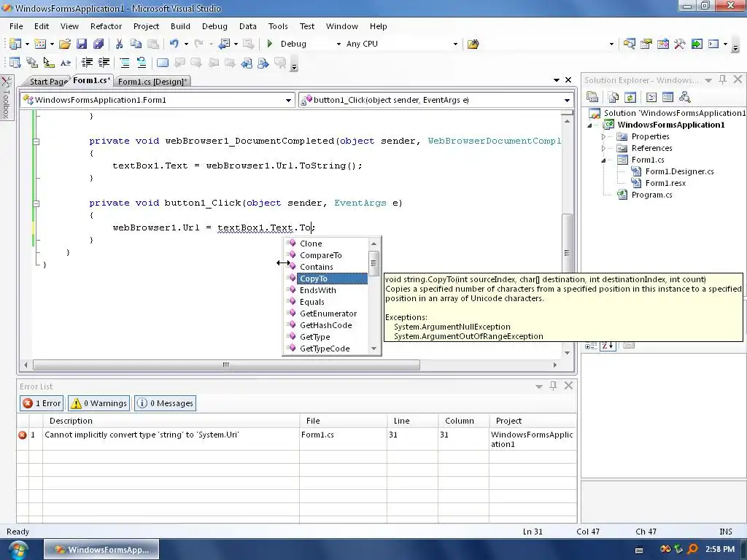Open the Any CPU platform dropdown

point(455,44)
